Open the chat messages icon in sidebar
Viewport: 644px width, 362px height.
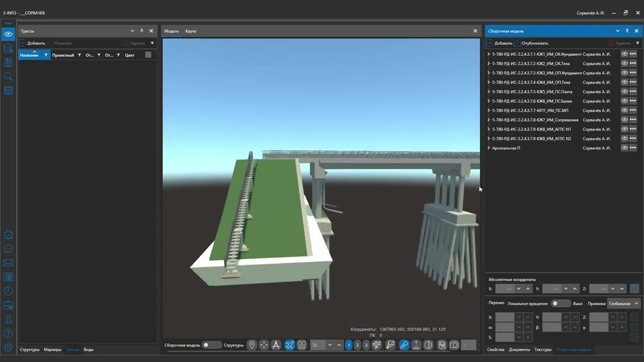pos(8,249)
